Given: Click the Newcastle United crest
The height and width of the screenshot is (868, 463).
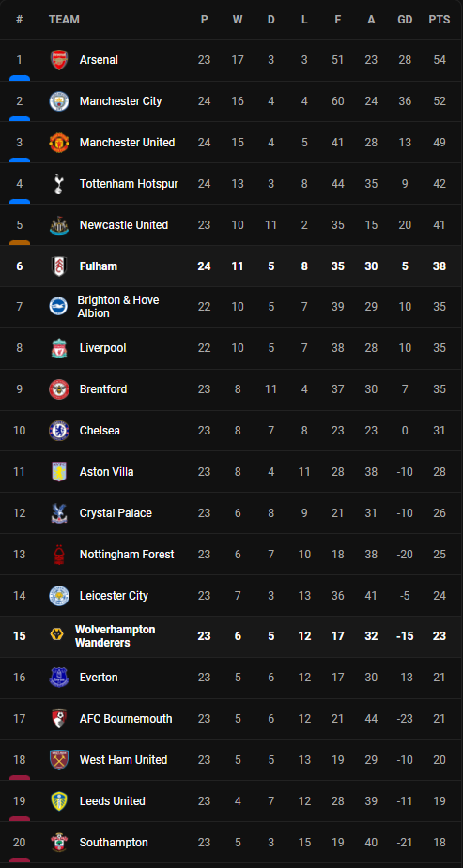Looking at the screenshot, I should click(59, 225).
